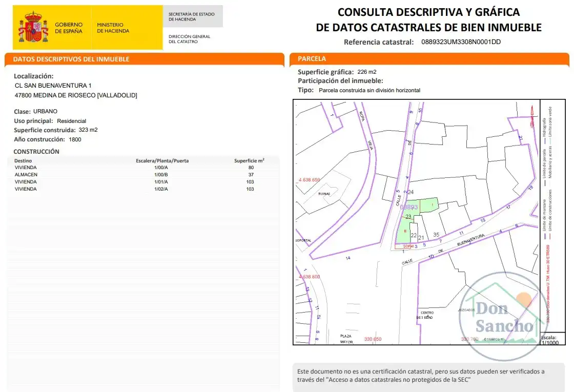Click the red SOPM label below the parcel
Screen dimensions: 574x392
[x=408, y=246]
